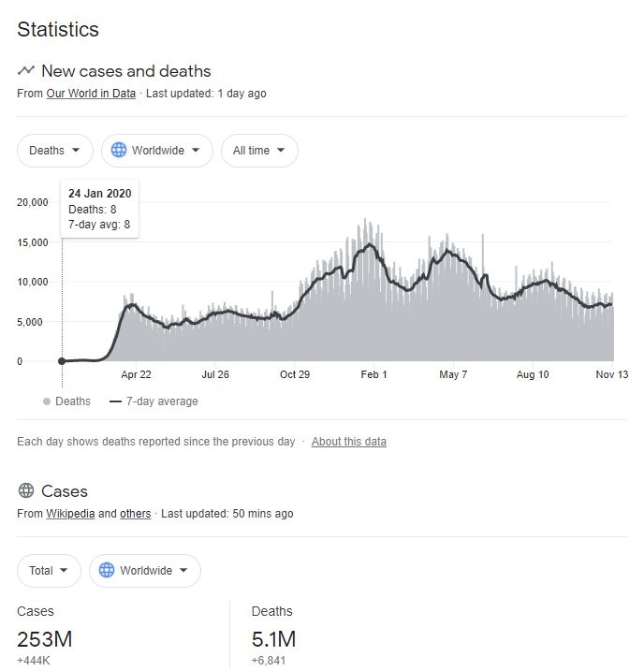Open the Total dropdown under Cases
Viewport: 644px width, 671px height.
point(49,570)
